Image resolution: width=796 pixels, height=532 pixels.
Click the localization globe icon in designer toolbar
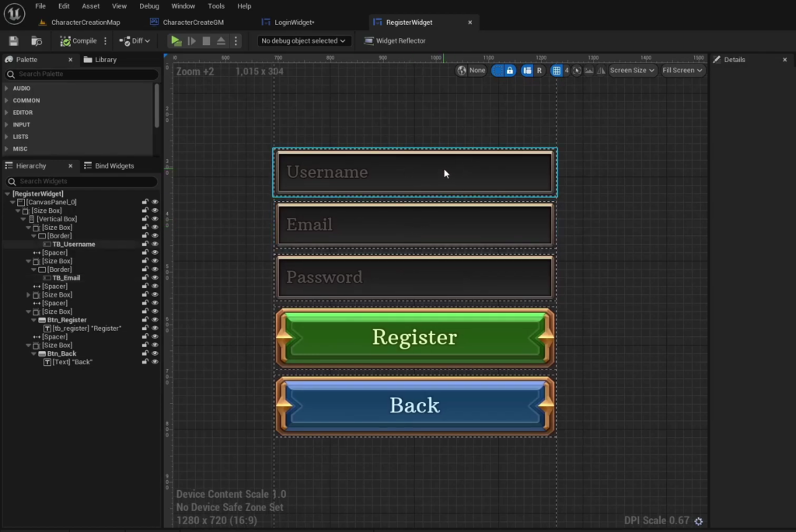pos(462,71)
